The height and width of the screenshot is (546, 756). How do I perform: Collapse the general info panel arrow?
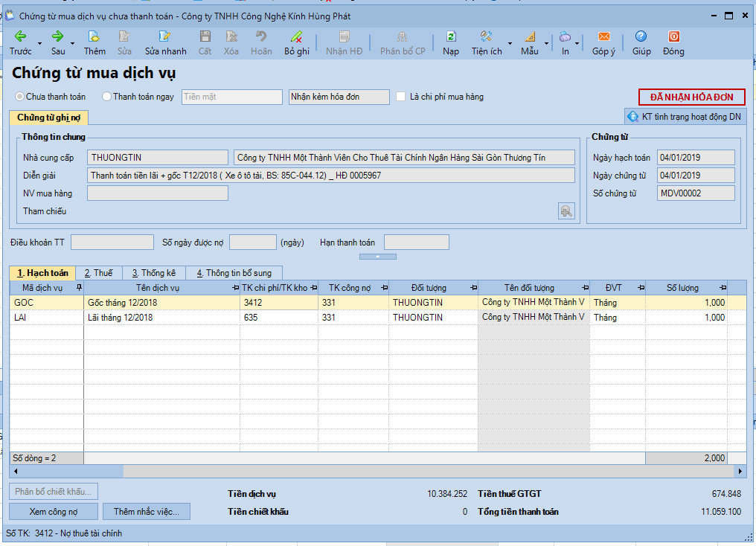click(x=377, y=257)
